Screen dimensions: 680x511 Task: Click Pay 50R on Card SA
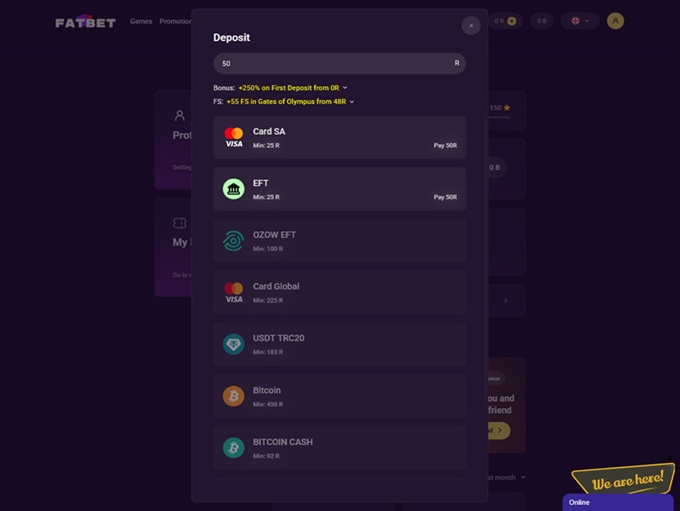pos(445,145)
